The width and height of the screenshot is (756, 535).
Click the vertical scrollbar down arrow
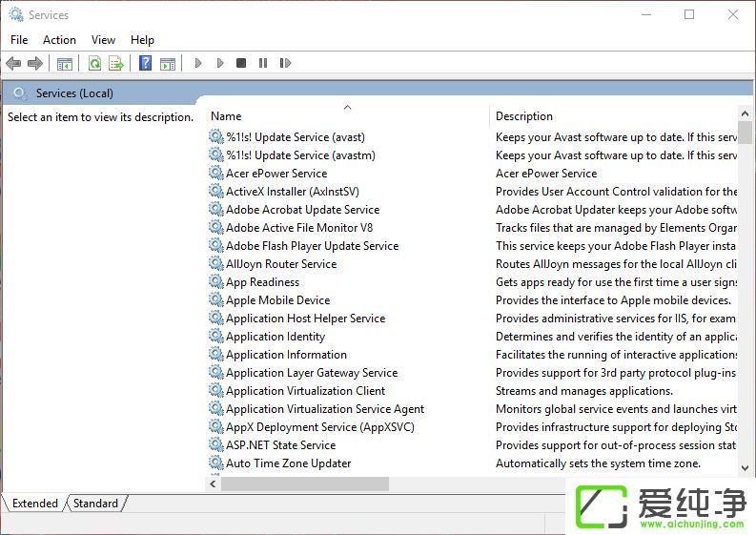(x=745, y=468)
